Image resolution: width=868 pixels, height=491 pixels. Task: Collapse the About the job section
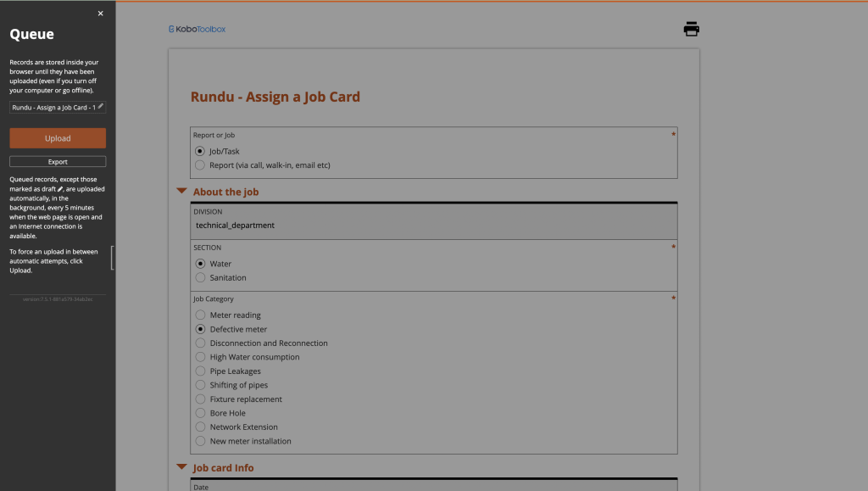click(181, 192)
